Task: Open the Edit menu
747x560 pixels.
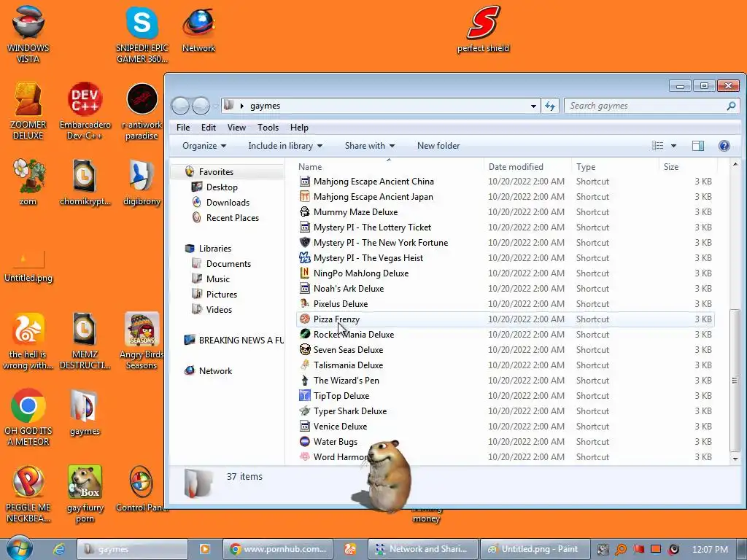Action: click(x=208, y=128)
